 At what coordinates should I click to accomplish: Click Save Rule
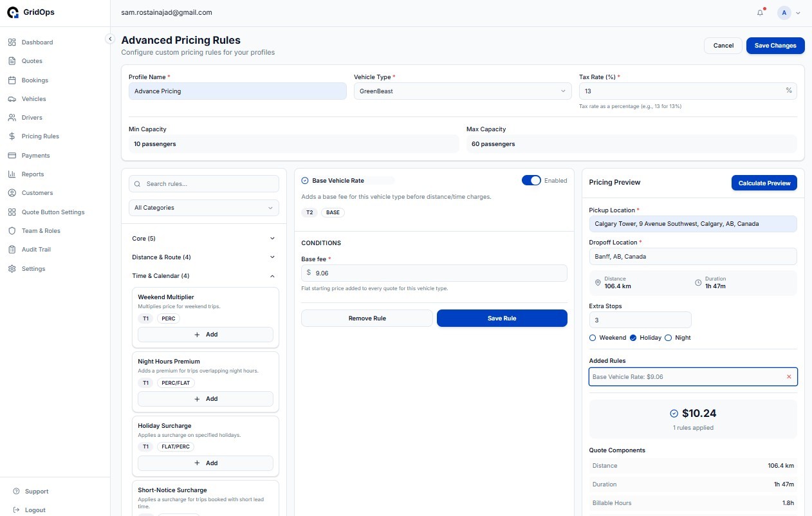[502, 318]
